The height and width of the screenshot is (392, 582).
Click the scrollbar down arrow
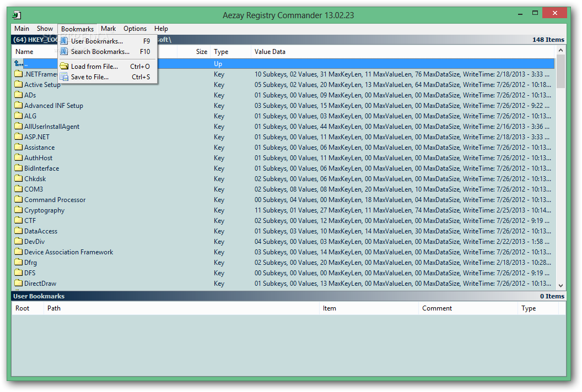[x=561, y=286]
